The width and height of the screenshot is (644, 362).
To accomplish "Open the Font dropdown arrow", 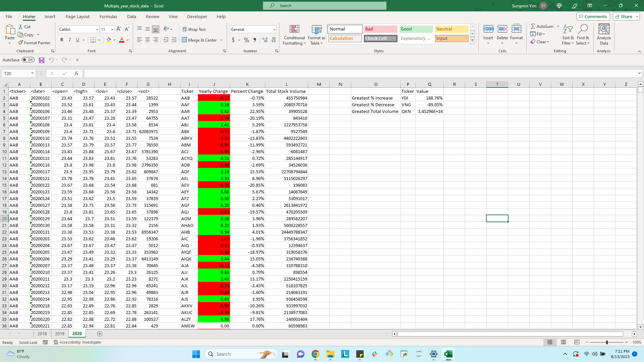I will click(x=97, y=29).
